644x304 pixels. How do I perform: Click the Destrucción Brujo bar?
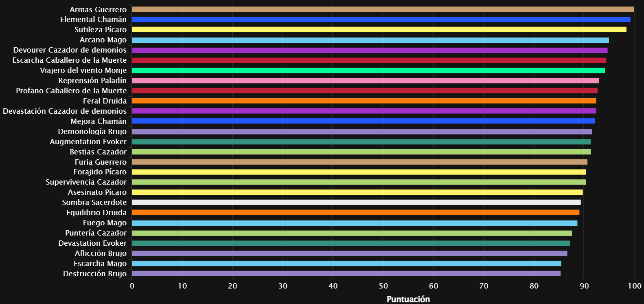click(x=346, y=273)
